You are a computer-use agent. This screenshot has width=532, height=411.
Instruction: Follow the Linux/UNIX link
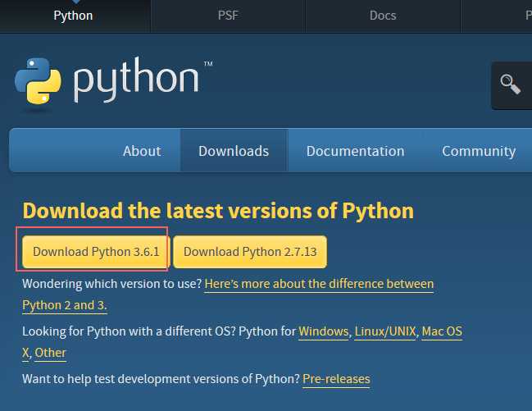pos(385,331)
